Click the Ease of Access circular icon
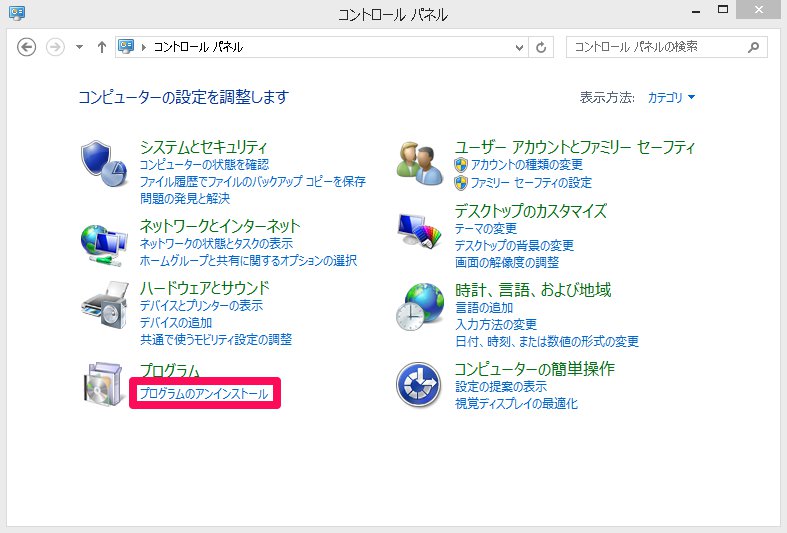 pyautogui.click(x=419, y=385)
